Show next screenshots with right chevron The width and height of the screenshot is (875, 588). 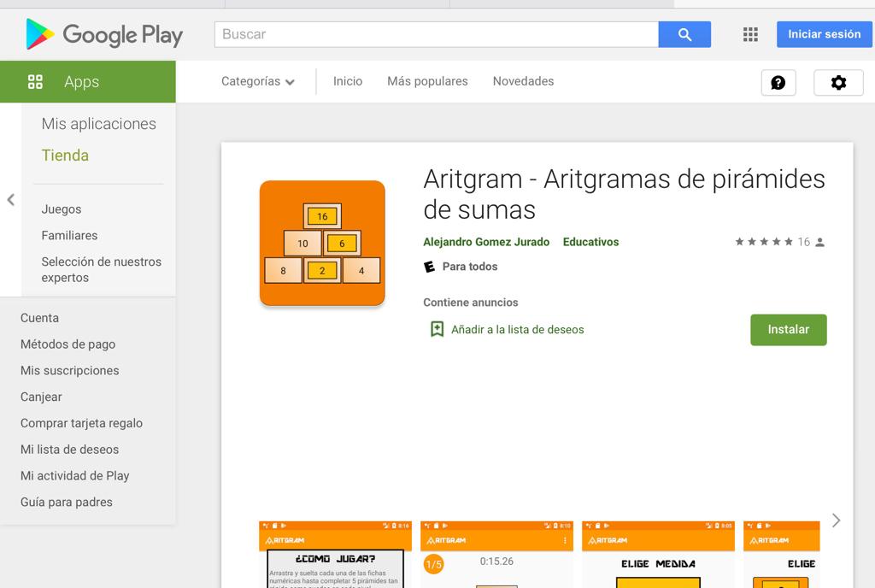(836, 520)
